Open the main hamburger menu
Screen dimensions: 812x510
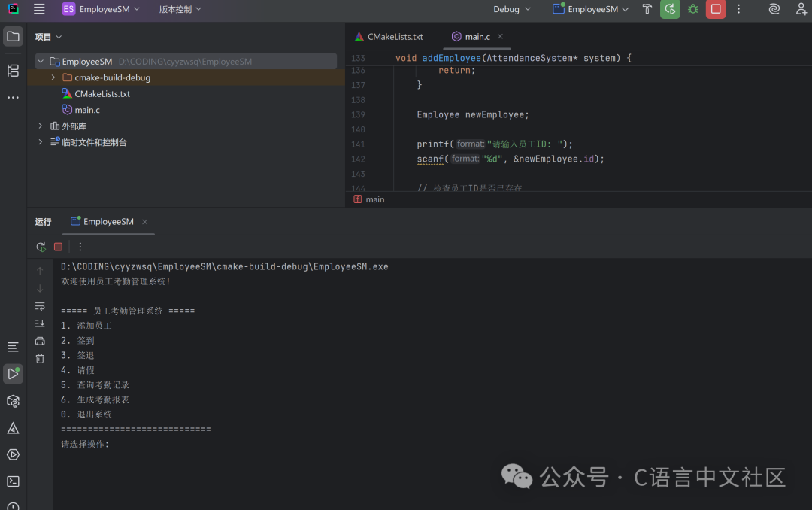pos(39,9)
